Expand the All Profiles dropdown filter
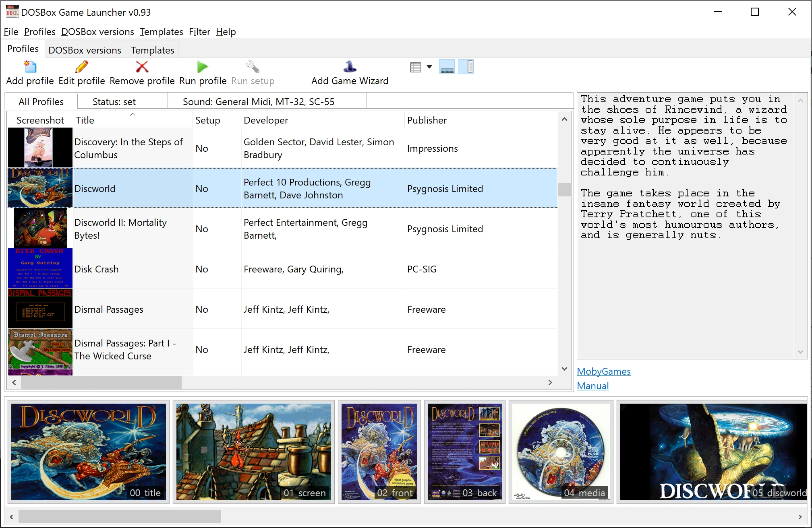This screenshot has width=812, height=528. pos(41,101)
